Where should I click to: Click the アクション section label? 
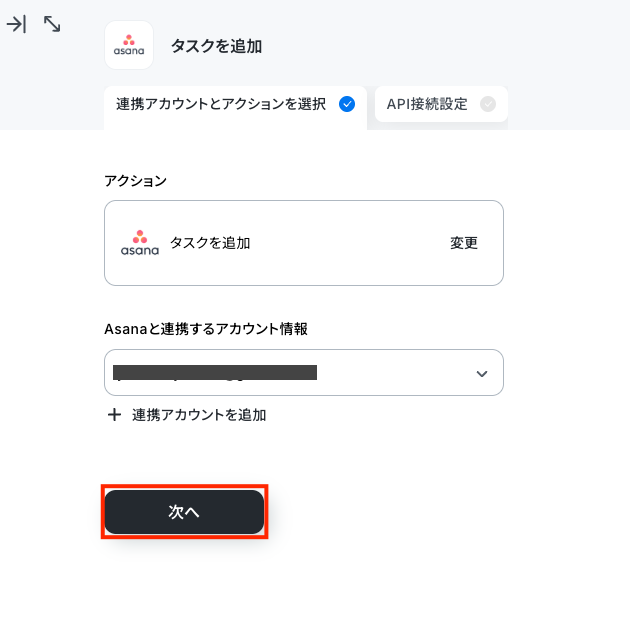coord(135,180)
